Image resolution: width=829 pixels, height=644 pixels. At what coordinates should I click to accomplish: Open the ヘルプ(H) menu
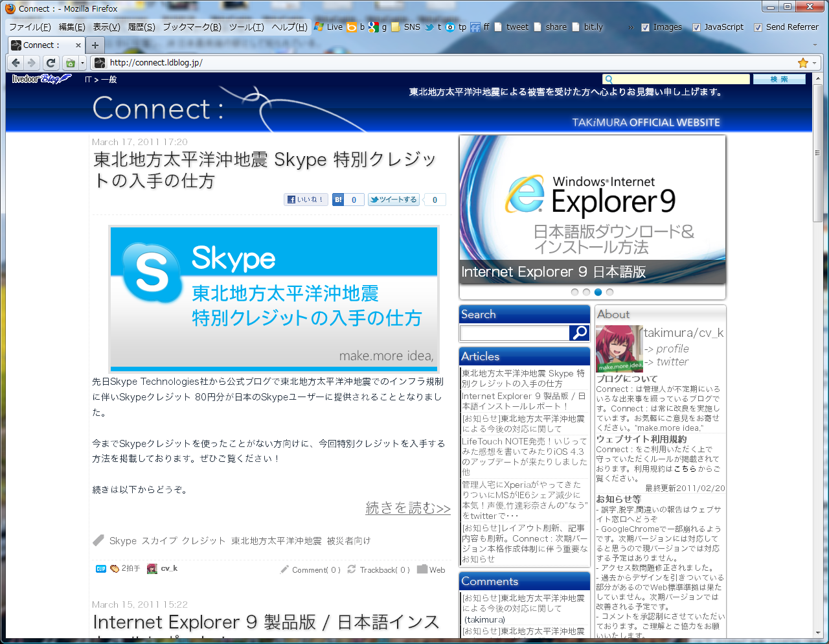(290, 27)
